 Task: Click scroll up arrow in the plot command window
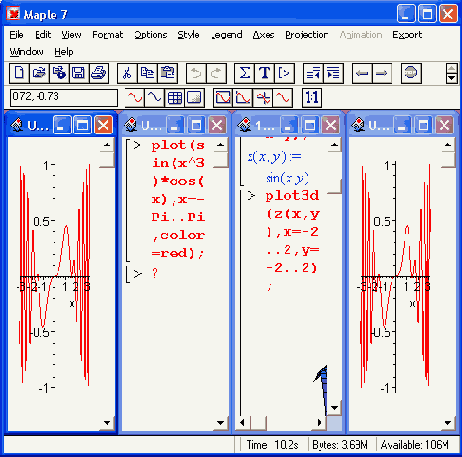(220, 145)
